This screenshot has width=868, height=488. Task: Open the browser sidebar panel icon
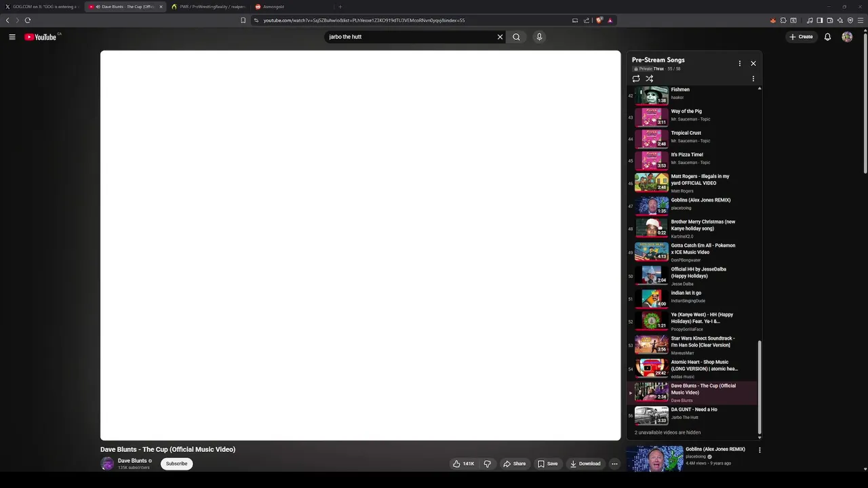[819, 20]
